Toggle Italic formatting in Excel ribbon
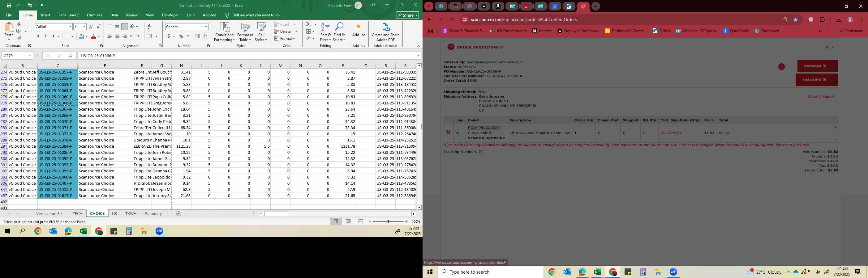The image size is (868, 278). 45,36
